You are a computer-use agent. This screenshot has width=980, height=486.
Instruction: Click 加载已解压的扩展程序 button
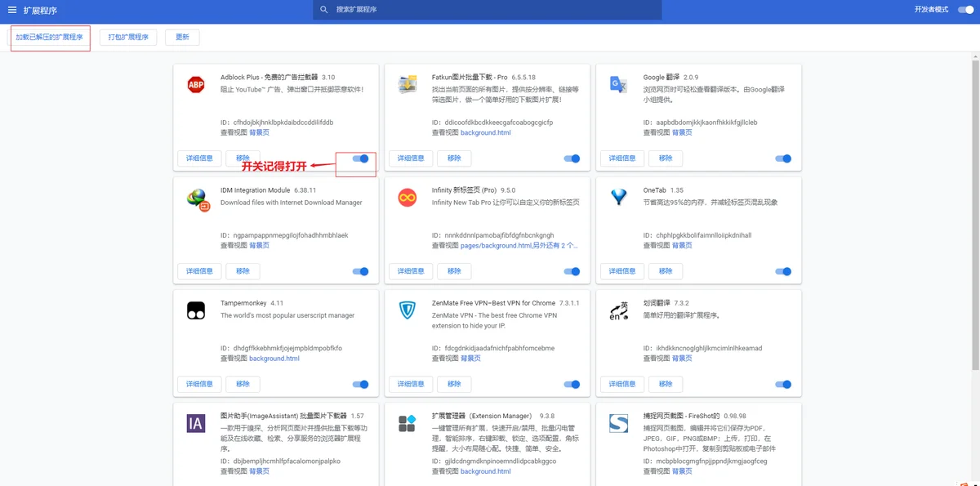point(50,38)
